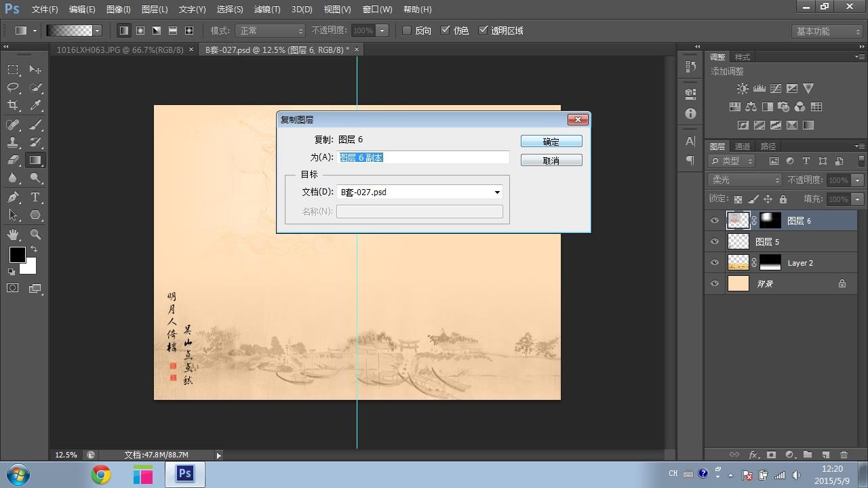Open the white background color swatch
This screenshot has height=488, width=868.
(x=28, y=266)
